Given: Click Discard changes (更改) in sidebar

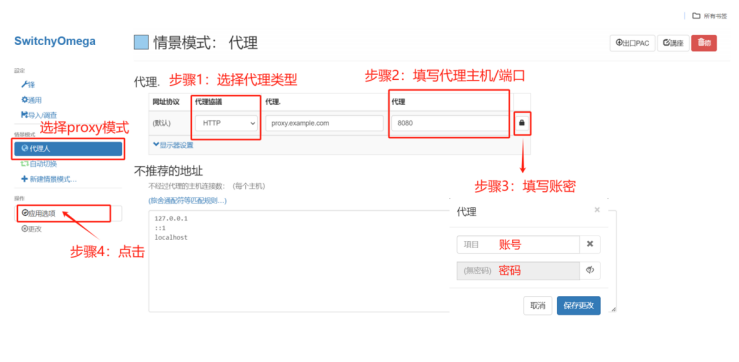Looking at the screenshot, I should 32,229.
